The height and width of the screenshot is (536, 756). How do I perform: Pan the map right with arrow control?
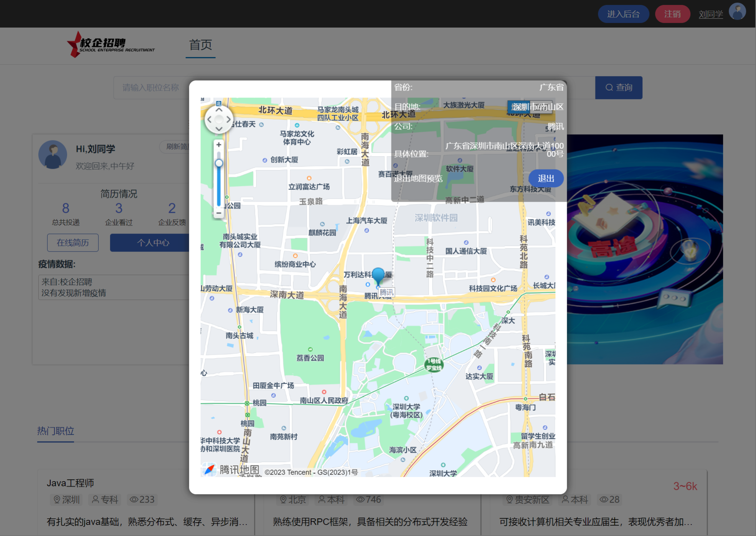pos(228,120)
